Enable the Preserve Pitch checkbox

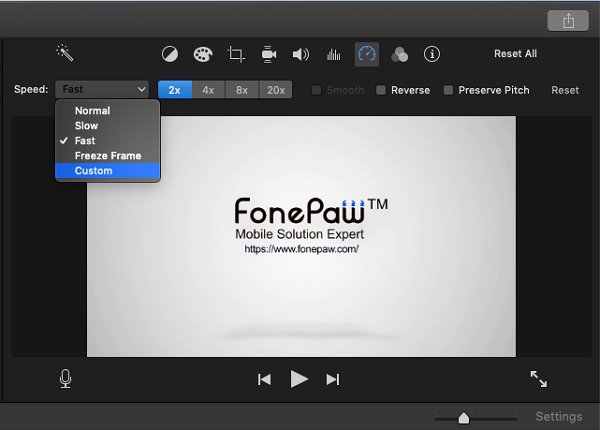[448, 90]
